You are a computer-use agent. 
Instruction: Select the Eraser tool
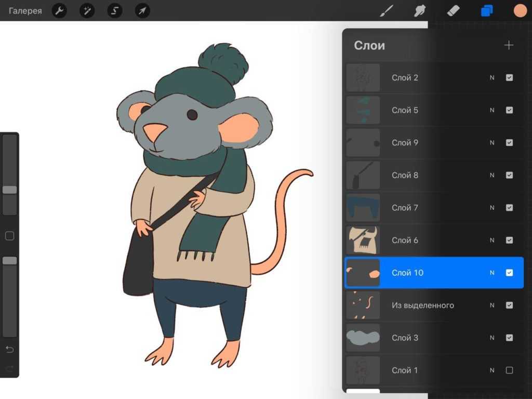click(453, 10)
